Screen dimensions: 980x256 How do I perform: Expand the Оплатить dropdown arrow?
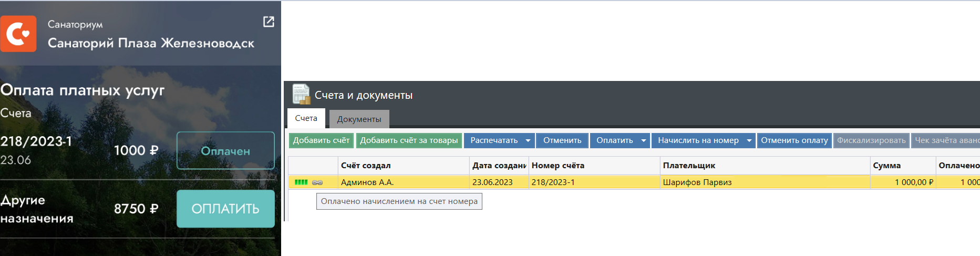click(643, 140)
